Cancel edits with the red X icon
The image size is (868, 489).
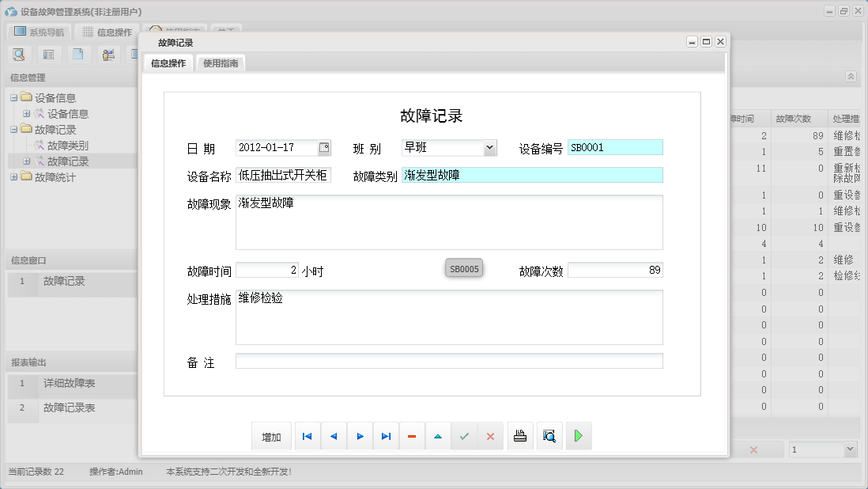(x=490, y=435)
